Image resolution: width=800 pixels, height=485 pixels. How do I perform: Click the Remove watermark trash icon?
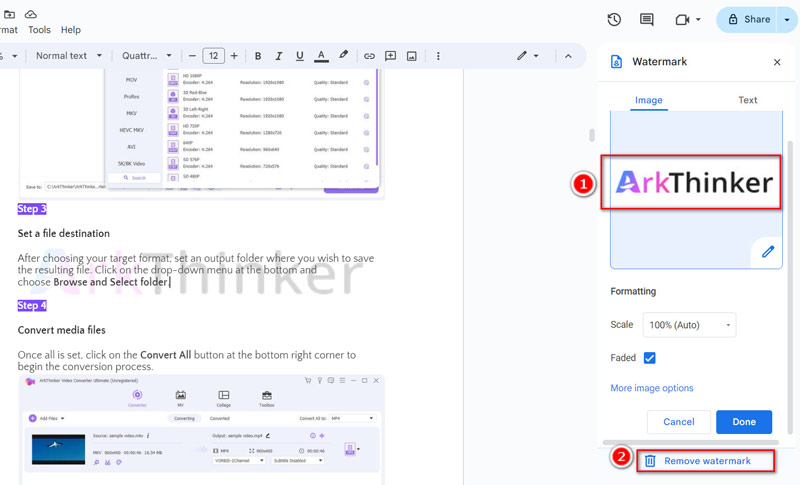tap(650, 461)
